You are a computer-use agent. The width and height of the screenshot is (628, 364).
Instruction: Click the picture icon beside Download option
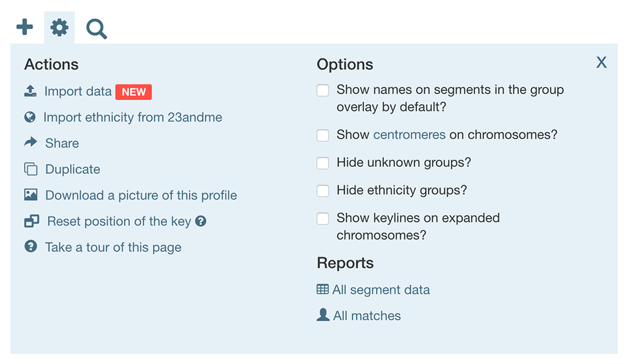pyautogui.click(x=30, y=195)
